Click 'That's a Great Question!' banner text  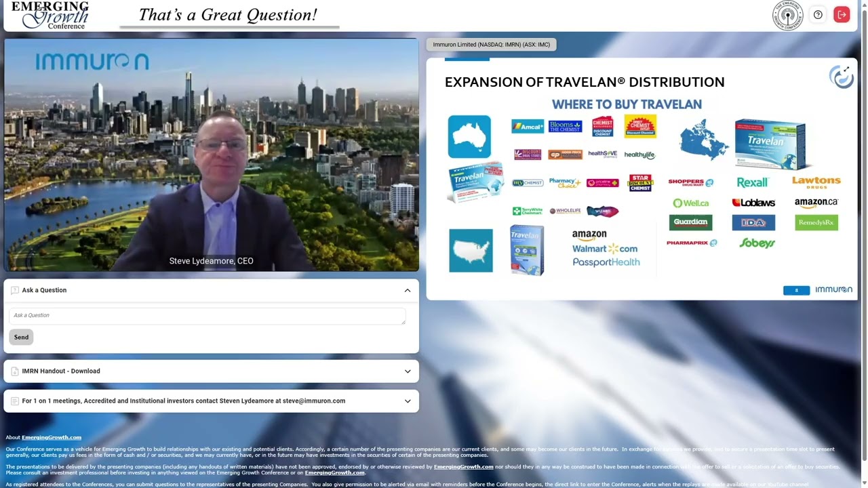click(x=228, y=15)
